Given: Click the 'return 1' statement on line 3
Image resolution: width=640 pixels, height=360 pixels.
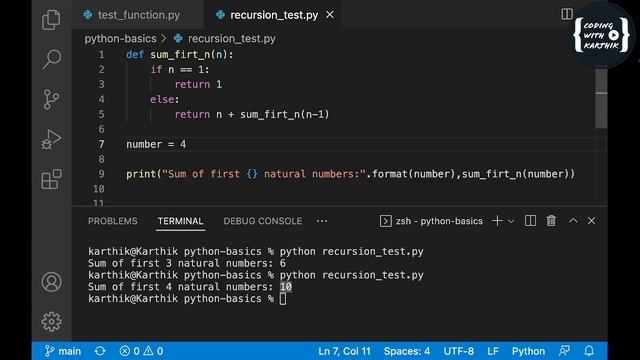Looking at the screenshot, I should coord(198,84).
